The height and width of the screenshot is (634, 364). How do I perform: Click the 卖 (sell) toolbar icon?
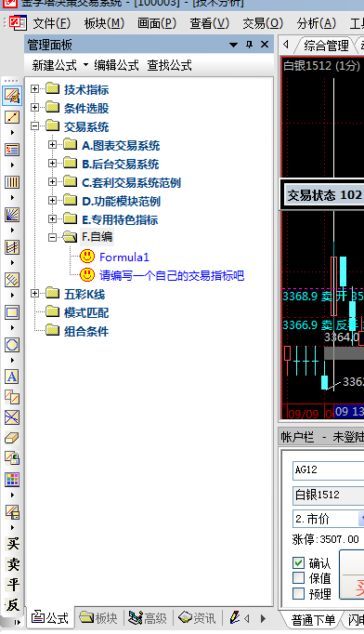click(x=13, y=564)
